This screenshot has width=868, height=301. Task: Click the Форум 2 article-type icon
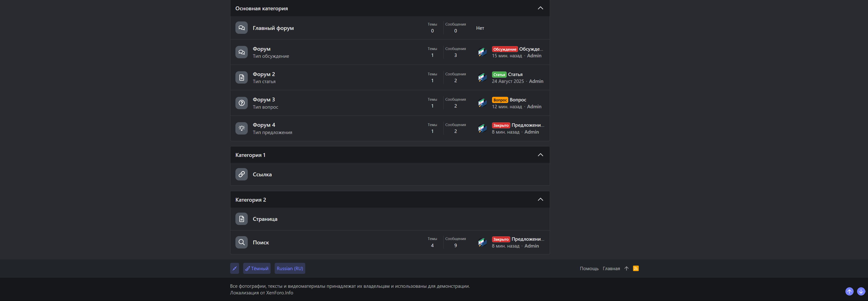pos(241,78)
